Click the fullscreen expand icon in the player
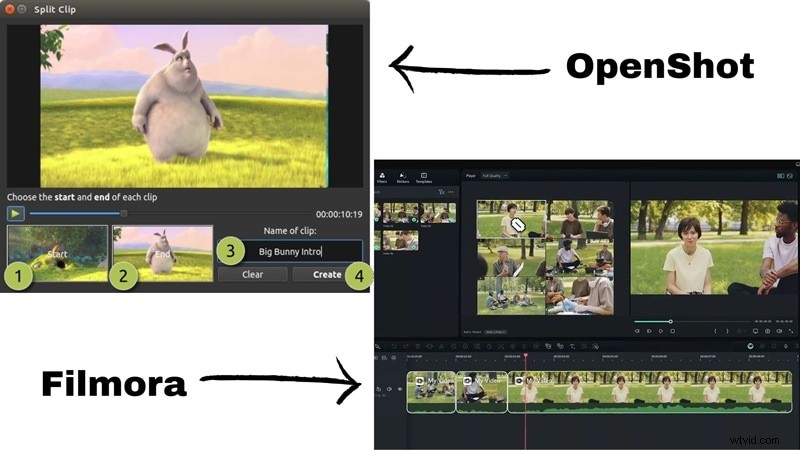The width and height of the screenshot is (800, 450). click(x=790, y=331)
